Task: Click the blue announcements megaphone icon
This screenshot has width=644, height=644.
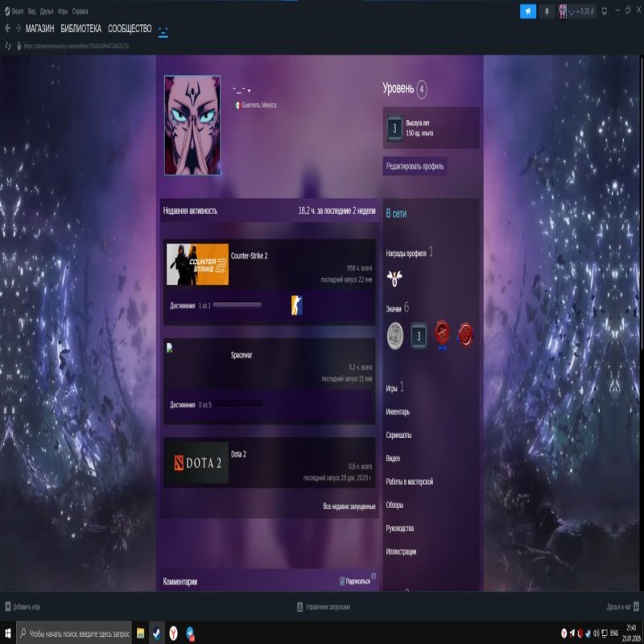Action: [528, 11]
